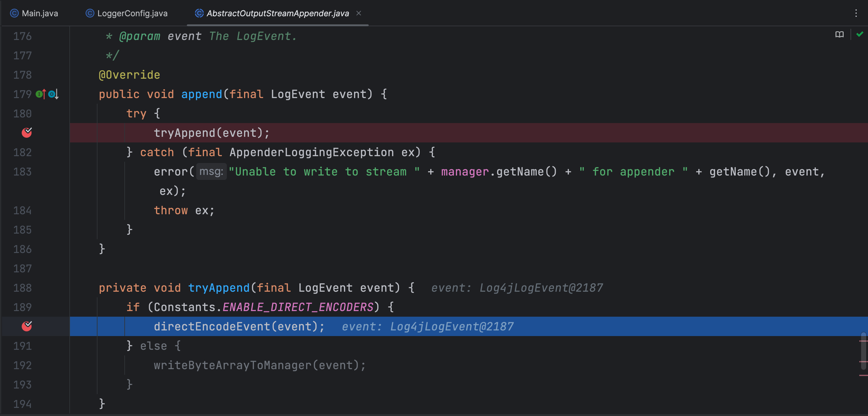Click the editor vertical scrollbar thumb
The image size is (868, 416).
tap(863, 351)
